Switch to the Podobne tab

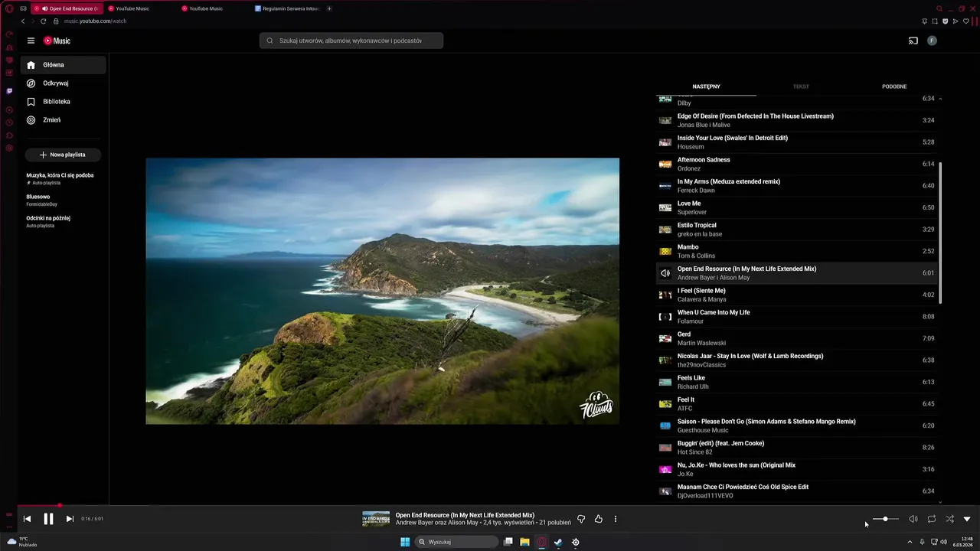(894, 86)
